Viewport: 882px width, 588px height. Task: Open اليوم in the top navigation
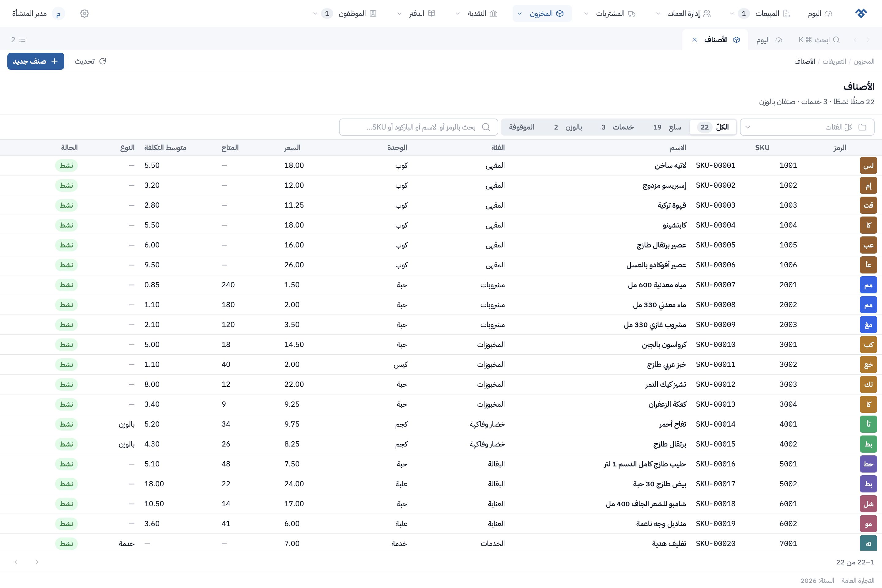click(820, 13)
